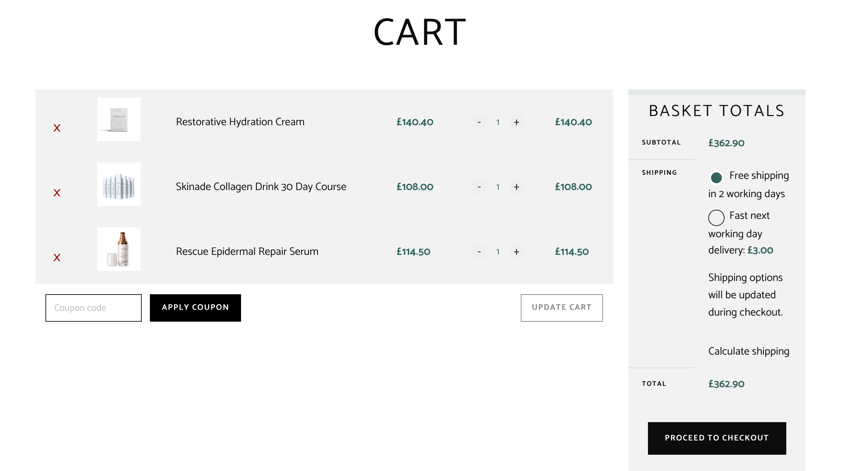Screen dimensions: 868x471
Task: Decrease quantity of Rescue Epidermal Repair Serum
Action: coord(479,252)
